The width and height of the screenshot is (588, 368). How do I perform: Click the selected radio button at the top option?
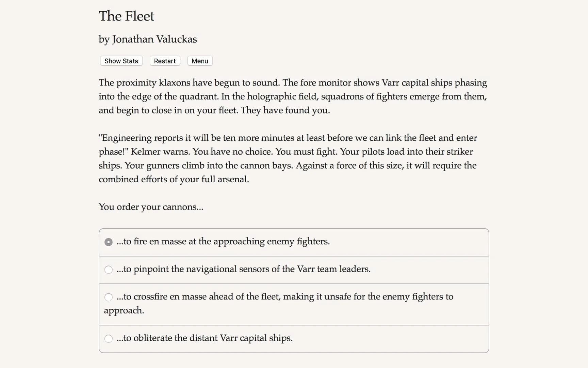[x=108, y=242]
